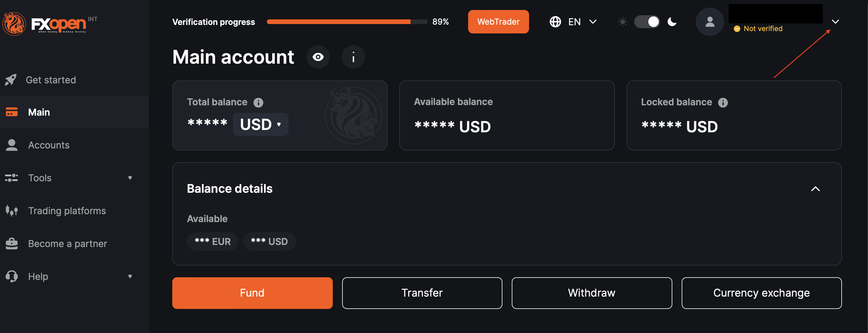Select the EUR available balance chip
Image resolution: width=868 pixels, height=333 pixels.
pos(213,241)
